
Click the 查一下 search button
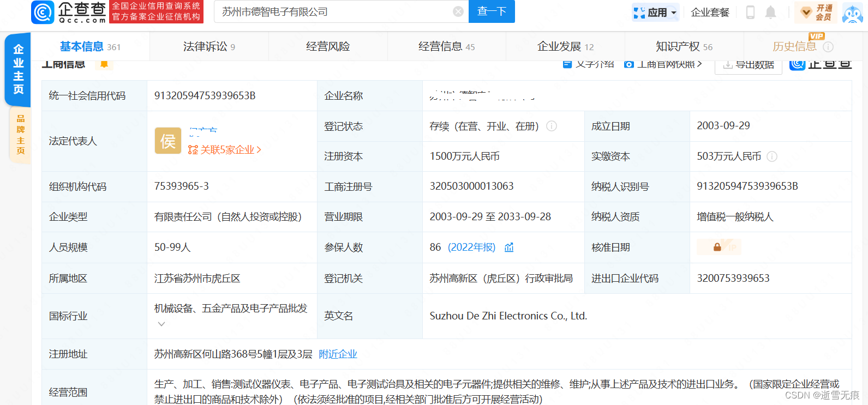(x=492, y=11)
